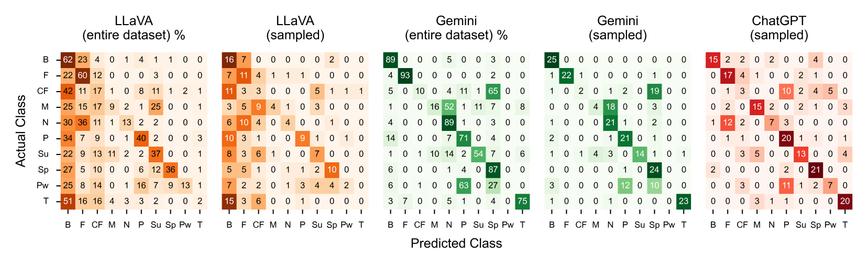This screenshot has width=868, height=266.
Task: Select the 93 cell in Gemini entire dataset matrix
Action: tap(405, 75)
